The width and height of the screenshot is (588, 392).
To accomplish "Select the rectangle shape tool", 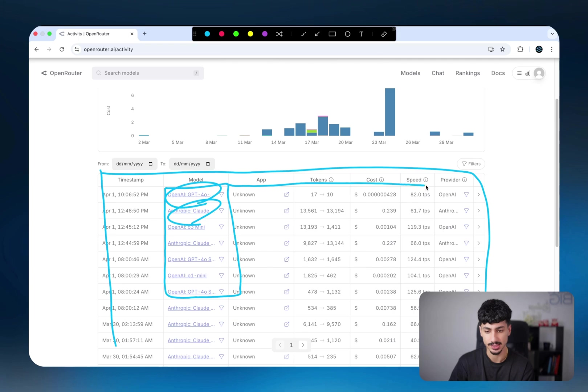I will tap(332, 34).
